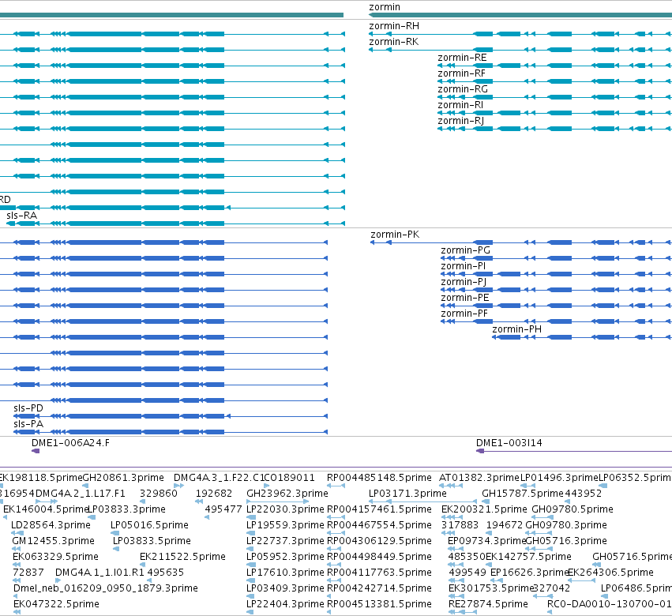Select the zormin-PF protein feature
The width and height of the screenshot is (672, 616).
[x=556, y=321]
